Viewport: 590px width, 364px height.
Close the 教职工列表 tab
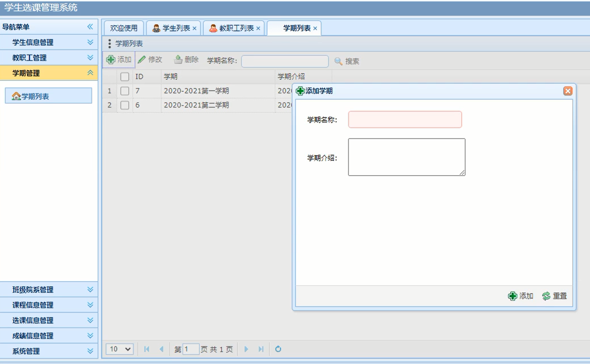coord(258,28)
